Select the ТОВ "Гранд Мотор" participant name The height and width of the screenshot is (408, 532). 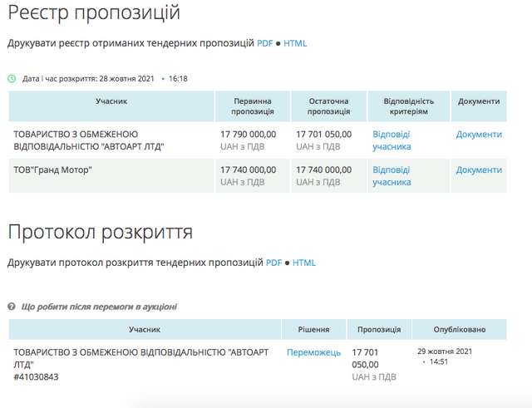[52, 170]
